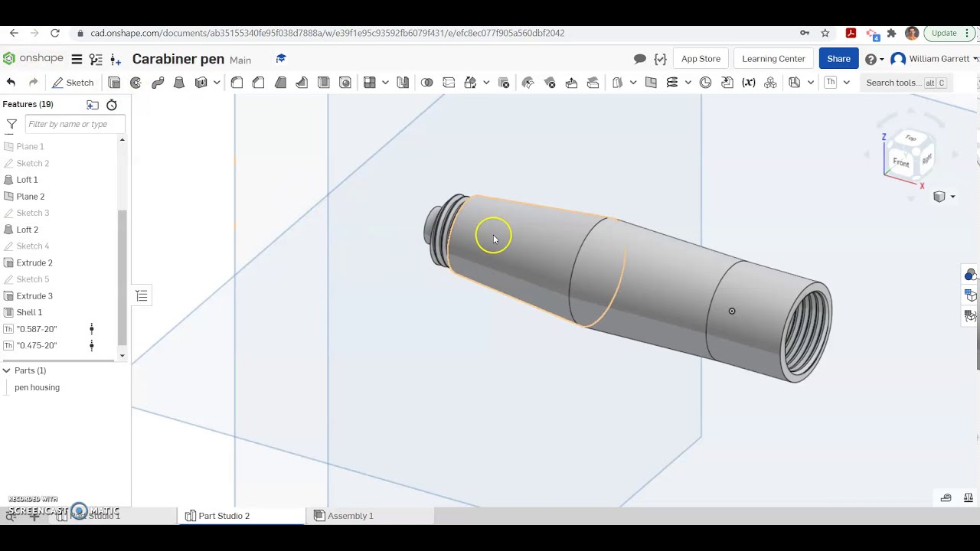Viewport: 980px width, 551px height.
Task: Select the Shell 1 feature
Action: pyautogui.click(x=29, y=312)
